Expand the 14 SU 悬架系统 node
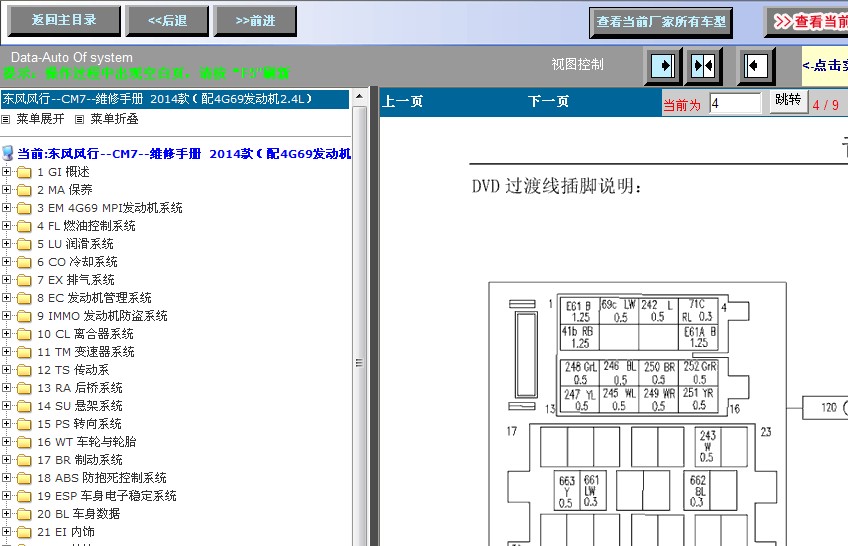Image resolution: width=848 pixels, height=546 pixels. point(6,405)
